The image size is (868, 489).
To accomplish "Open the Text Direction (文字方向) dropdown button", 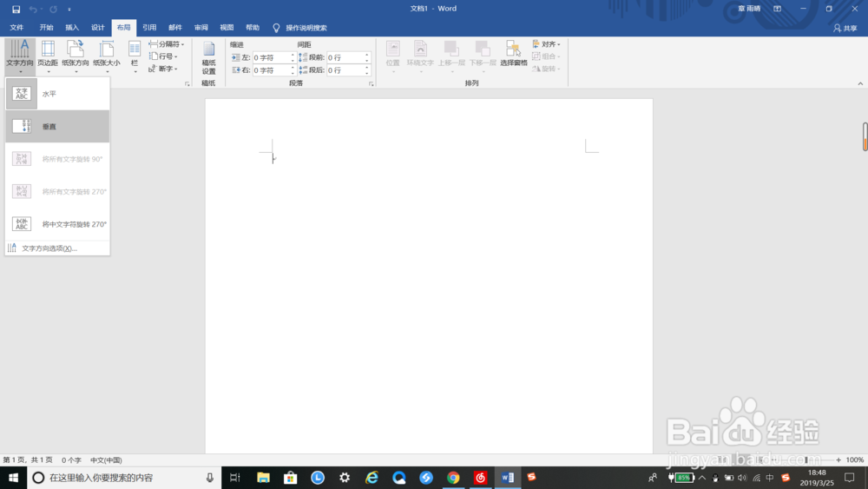I will tap(20, 56).
